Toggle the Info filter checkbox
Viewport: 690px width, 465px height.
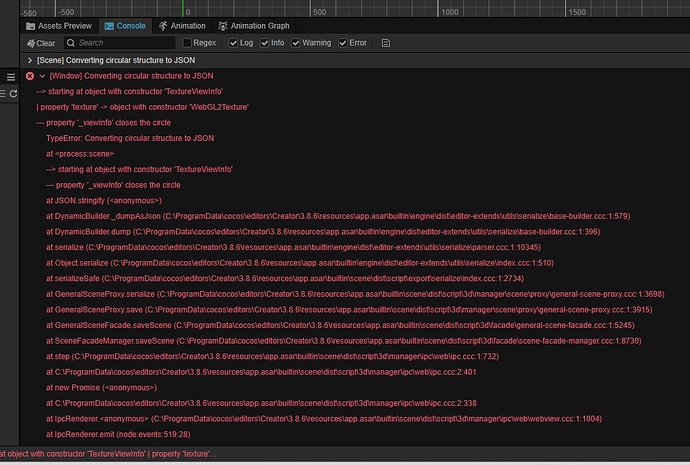pyautogui.click(x=264, y=43)
